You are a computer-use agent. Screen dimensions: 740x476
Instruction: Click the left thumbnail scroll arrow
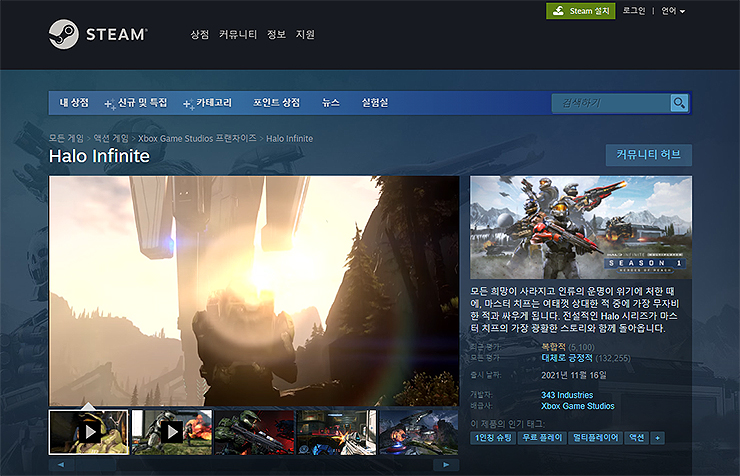(x=61, y=465)
